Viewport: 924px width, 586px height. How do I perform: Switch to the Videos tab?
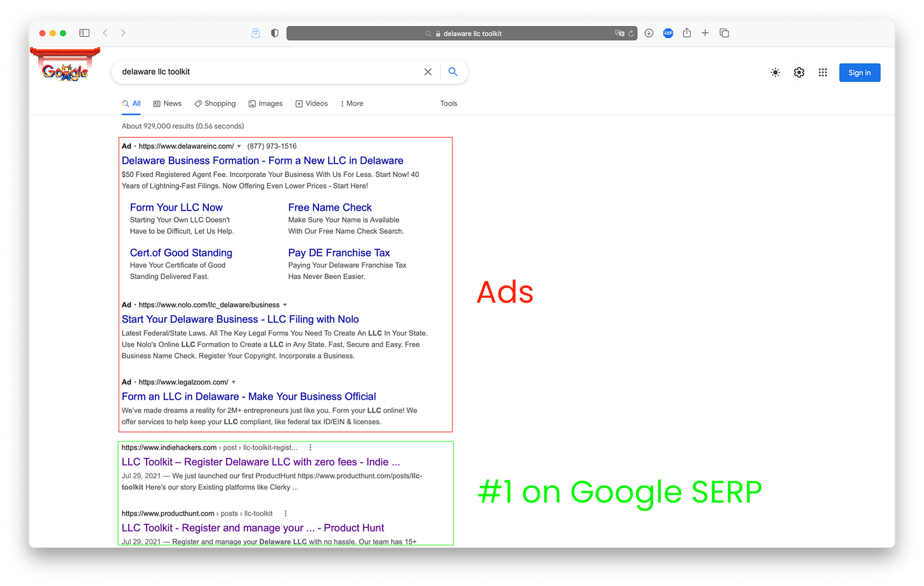tap(312, 103)
